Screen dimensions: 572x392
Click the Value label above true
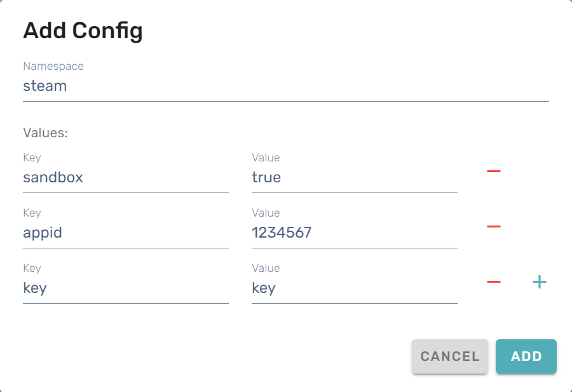coord(266,158)
